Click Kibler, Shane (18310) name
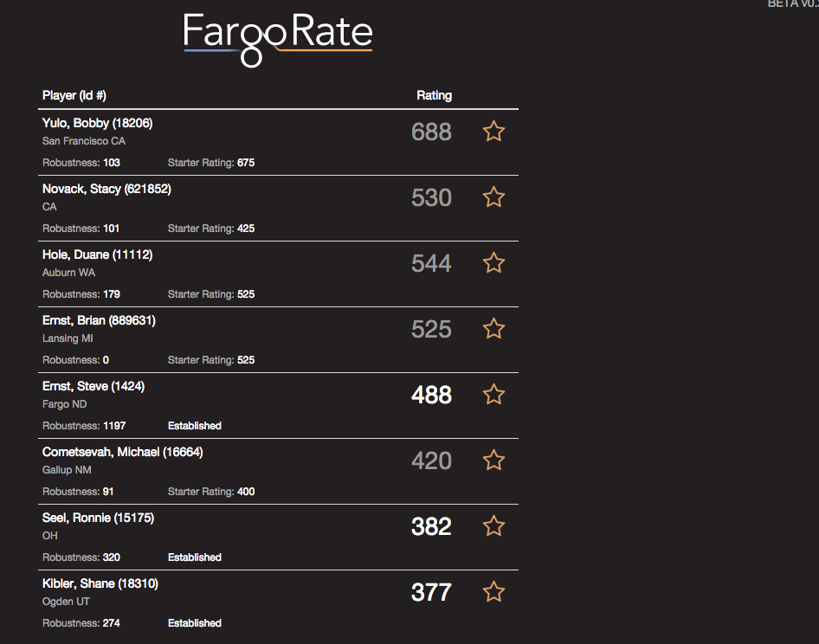 [x=100, y=584]
